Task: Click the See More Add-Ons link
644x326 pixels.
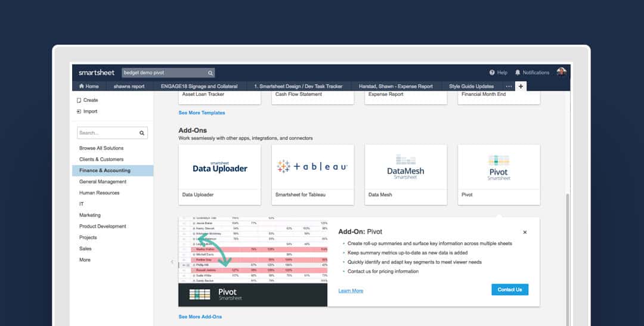Action: tap(200, 317)
